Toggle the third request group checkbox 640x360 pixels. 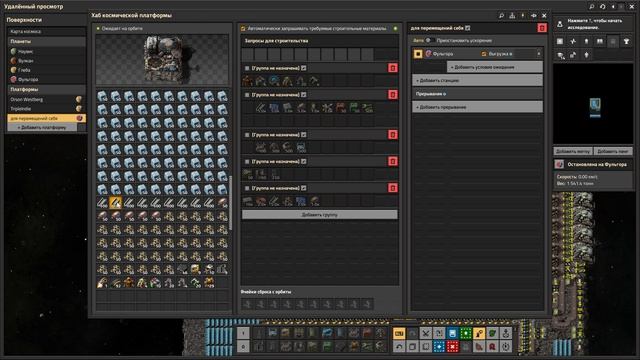[x=247, y=135]
